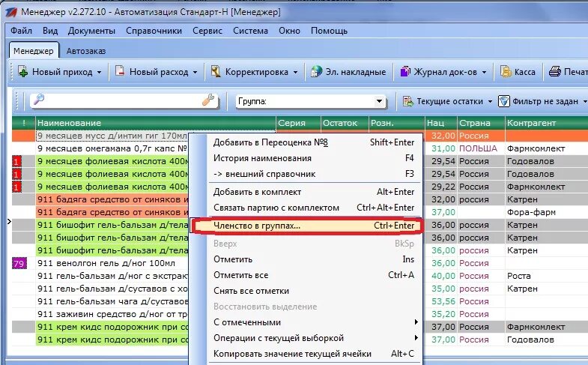Image resolution: width=588 pixels, height=365 pixels.
Task: Click the search input field
Action: click(x=123, y=100)
